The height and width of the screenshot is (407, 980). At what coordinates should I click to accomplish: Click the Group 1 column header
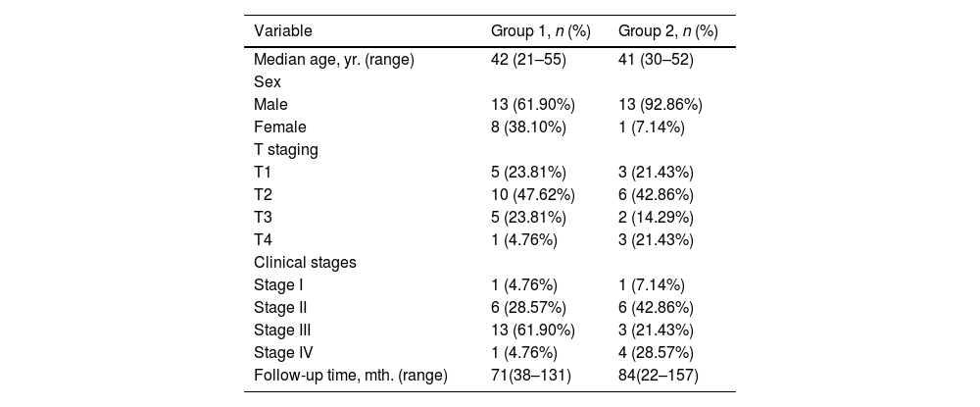[x=540, y=30]
